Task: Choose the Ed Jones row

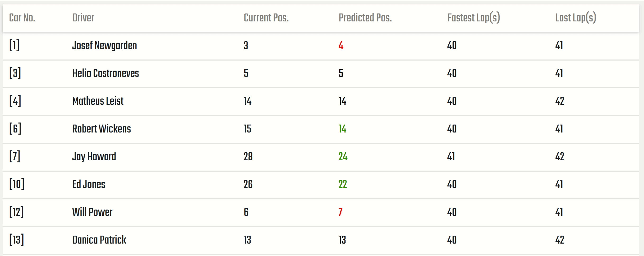Action: (89, 185)
